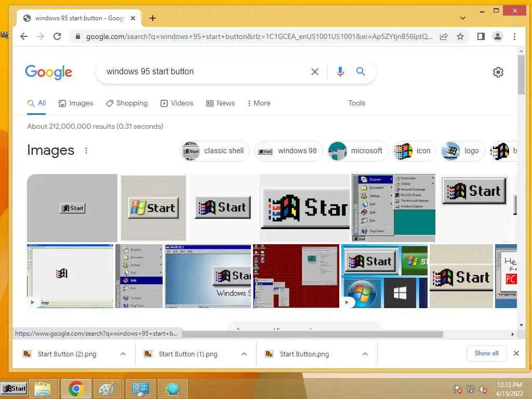Click the share page icon in address bar
Screen dimensions: 532x399
(444, 37)
